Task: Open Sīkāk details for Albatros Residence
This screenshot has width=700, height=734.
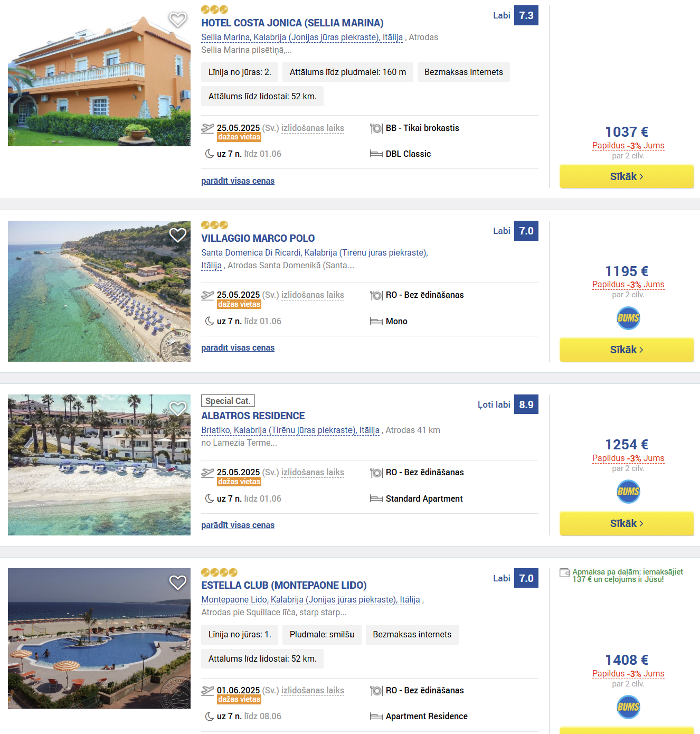Action: [627, 523]
